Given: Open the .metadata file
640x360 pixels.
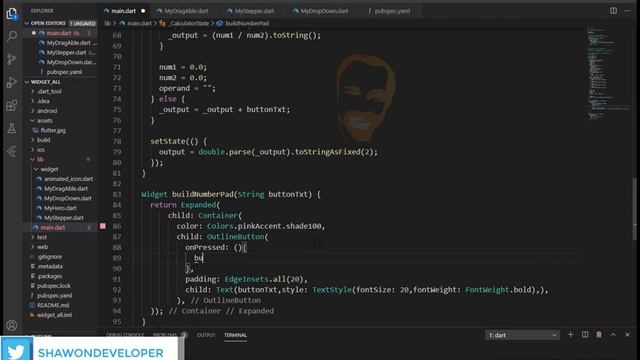Looking at the screenshot, I should click(50, 266).
